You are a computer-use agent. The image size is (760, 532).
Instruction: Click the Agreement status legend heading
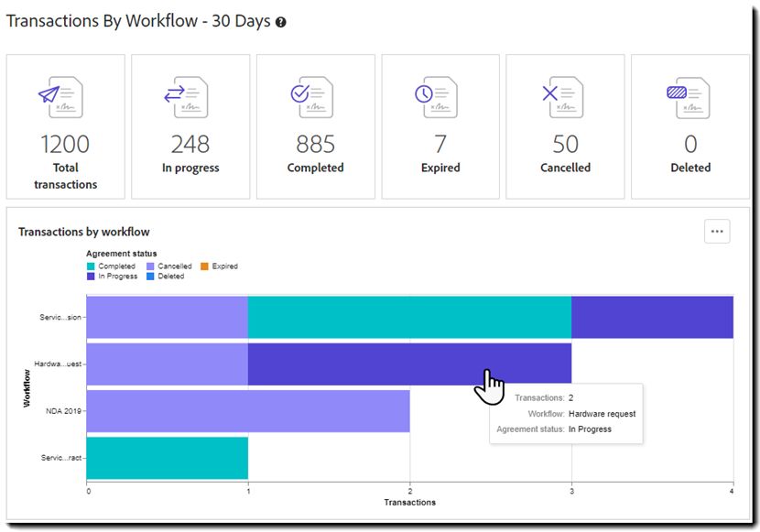coord(122,254)
